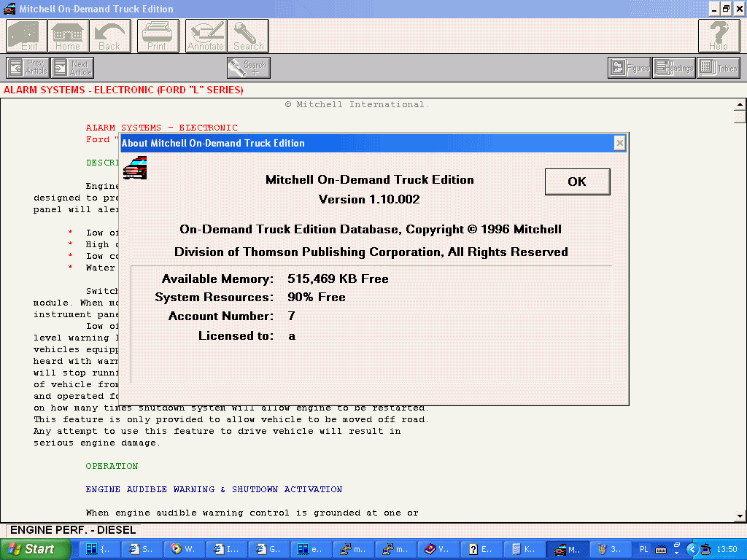This screenshot has width=747, height=560.
Task: Close the About Mitchell On-Demand dialog
Action: 619,143
